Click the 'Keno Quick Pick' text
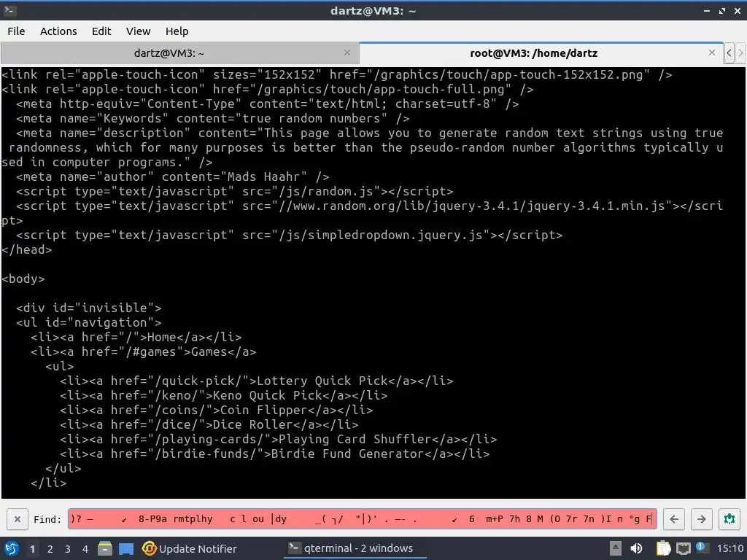Image resolution: width=747 pixels, height=560 pixels. pyautogui.click(x=267, y=395)
